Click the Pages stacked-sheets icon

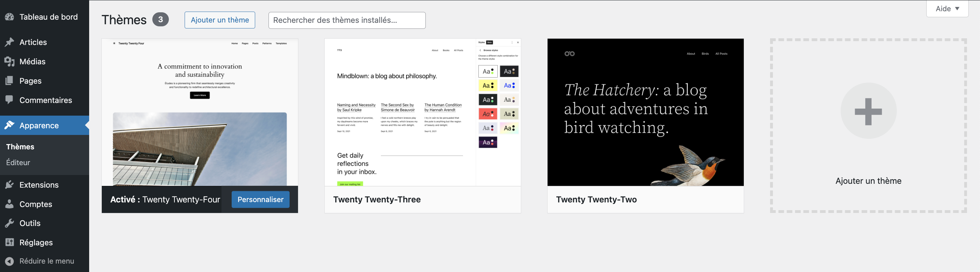point(9,81)
